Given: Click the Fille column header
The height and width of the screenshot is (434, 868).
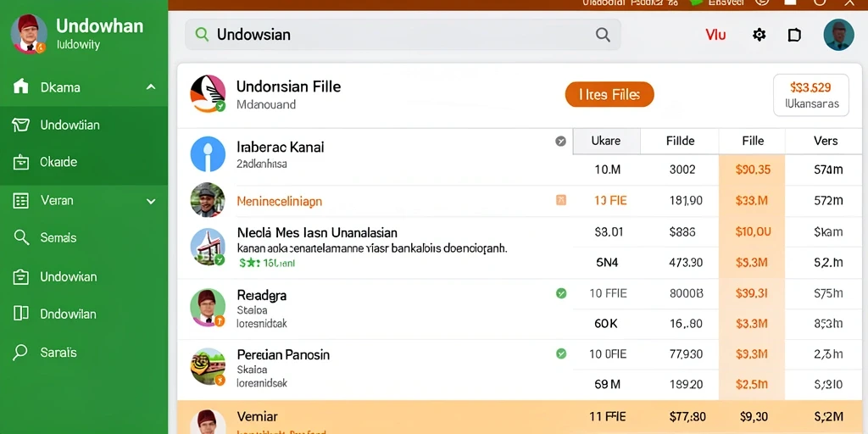Looking at the screenshot, I should point(753,142).
